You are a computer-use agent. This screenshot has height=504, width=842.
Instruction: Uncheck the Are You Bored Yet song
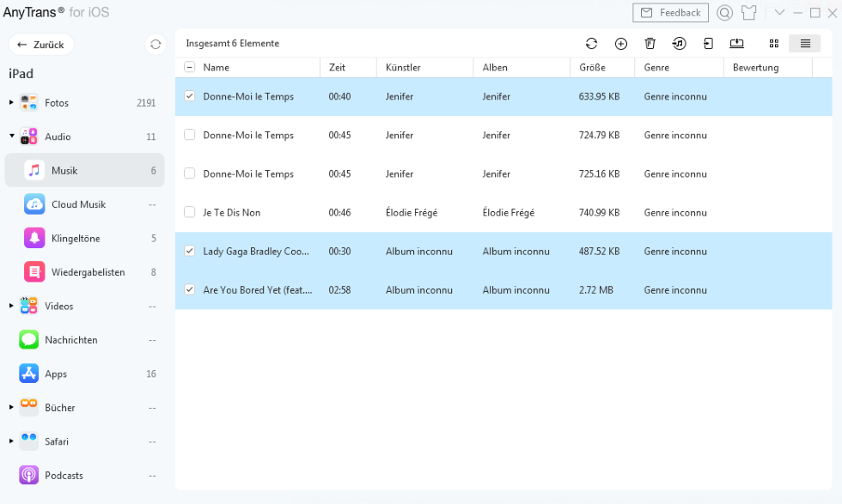click(190, 289)
